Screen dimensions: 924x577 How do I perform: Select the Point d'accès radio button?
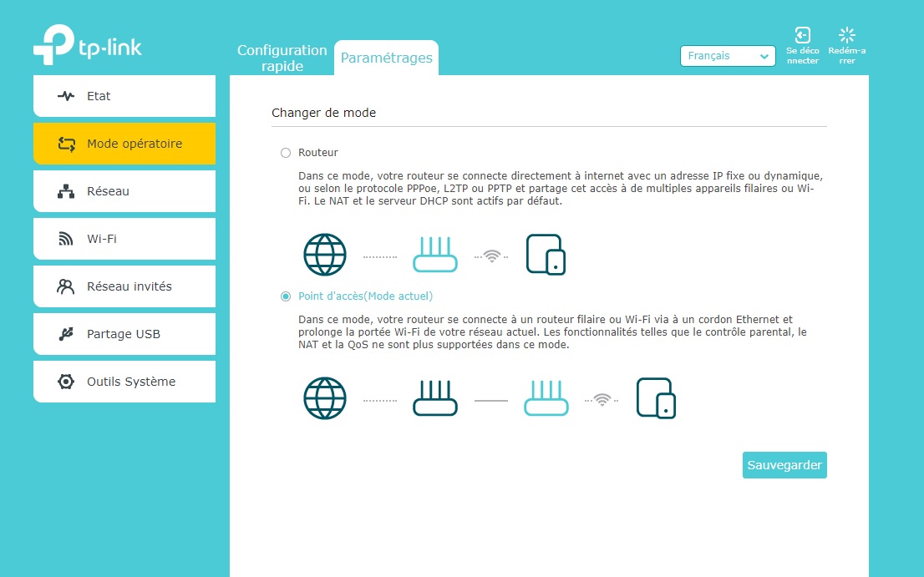286,296
